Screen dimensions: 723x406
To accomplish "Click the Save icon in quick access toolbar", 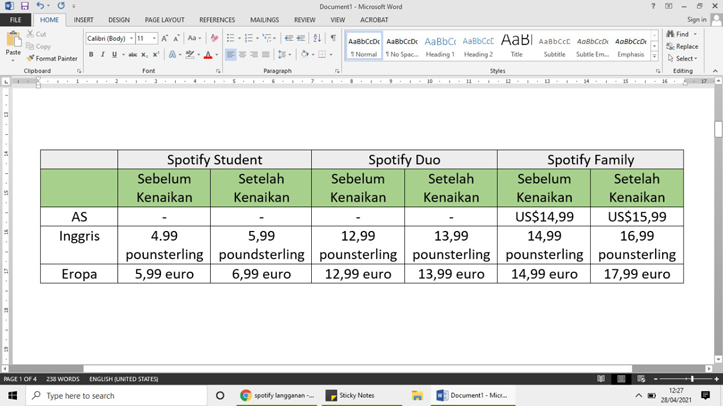I will (24, 6).
